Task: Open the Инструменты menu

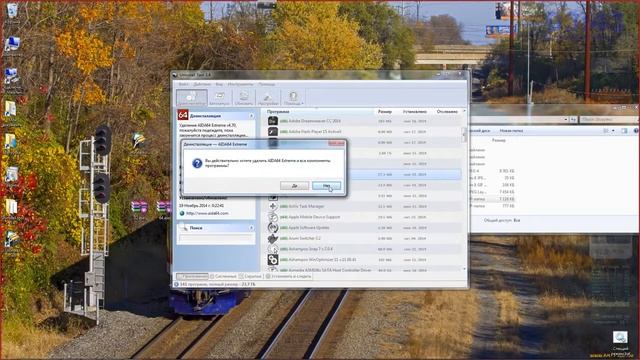Action: [240, 84]
